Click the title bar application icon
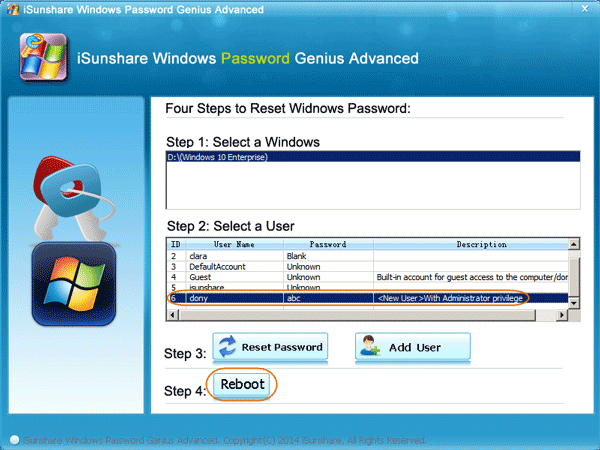Viewport: 600px width, 450px height. point(13,9)
